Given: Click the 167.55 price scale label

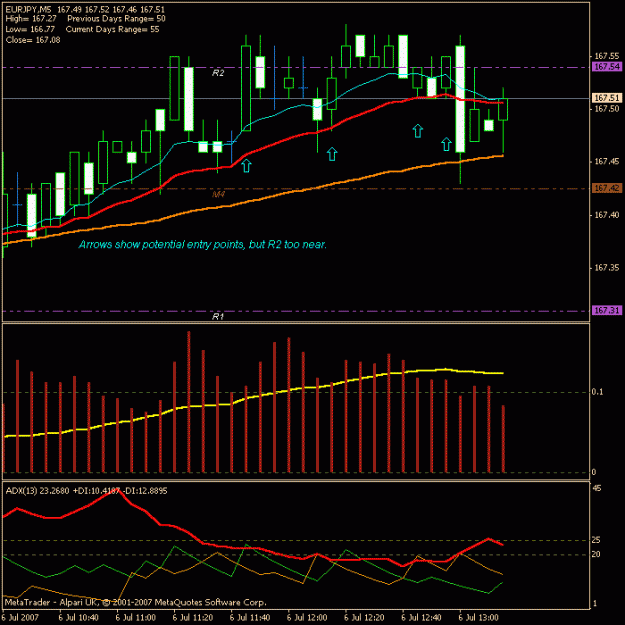Looking at the screenshot, I should tap(607, 56).
